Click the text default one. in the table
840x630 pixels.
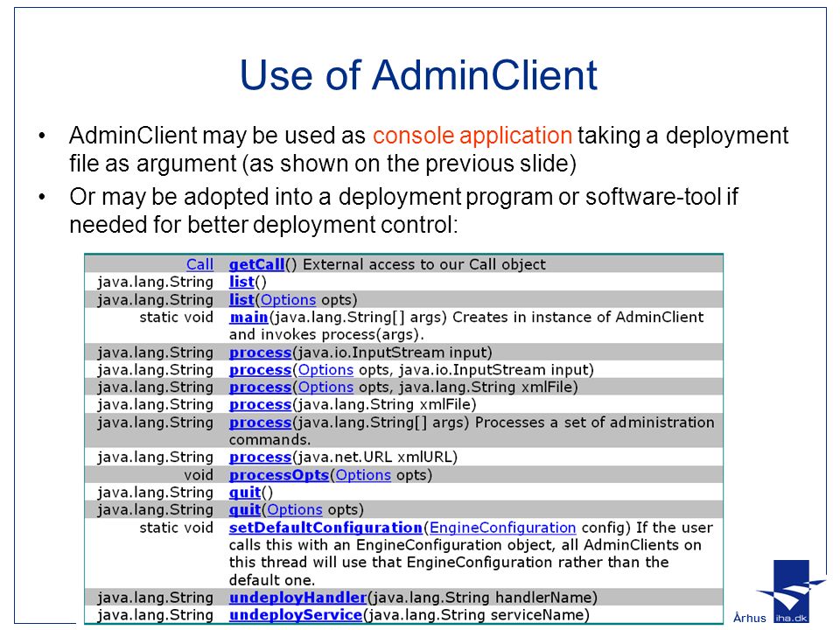coord(272,580)
